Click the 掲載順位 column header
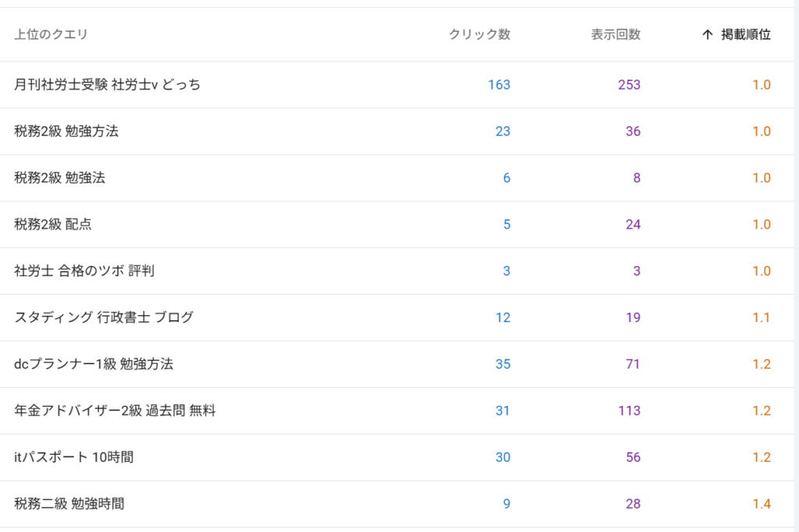This screenshot has width=799, height=532. [746, 34]
